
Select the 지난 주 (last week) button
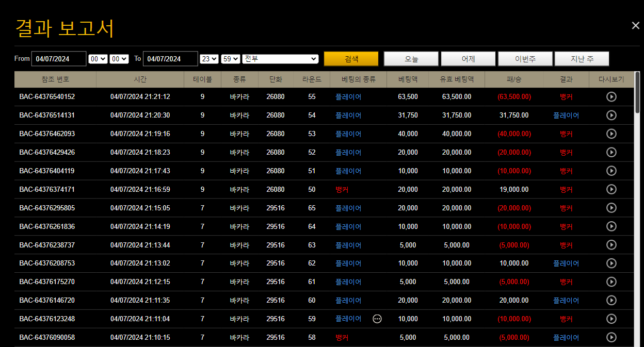[x=582, y=59]
